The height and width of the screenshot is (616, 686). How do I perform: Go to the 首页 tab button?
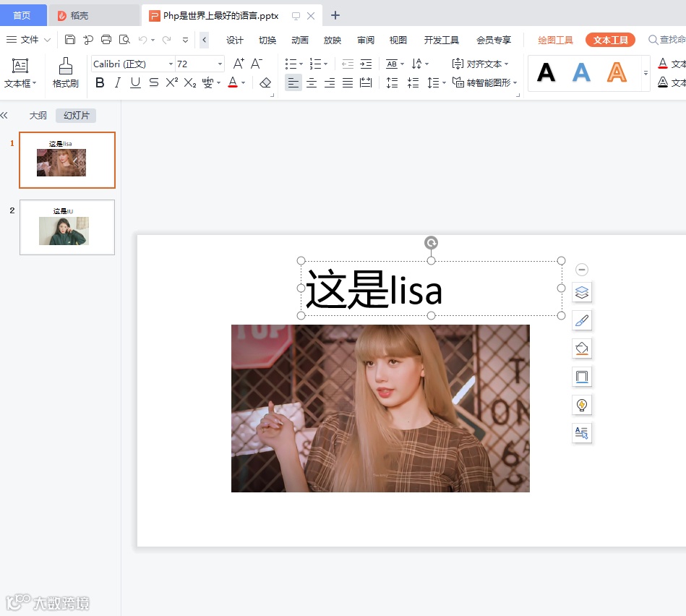pos(22,16)
